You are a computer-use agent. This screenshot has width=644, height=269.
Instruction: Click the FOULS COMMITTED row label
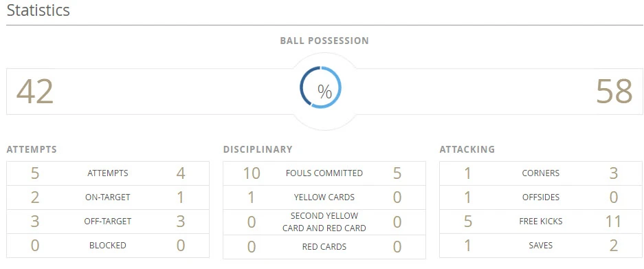click(324, 173)
